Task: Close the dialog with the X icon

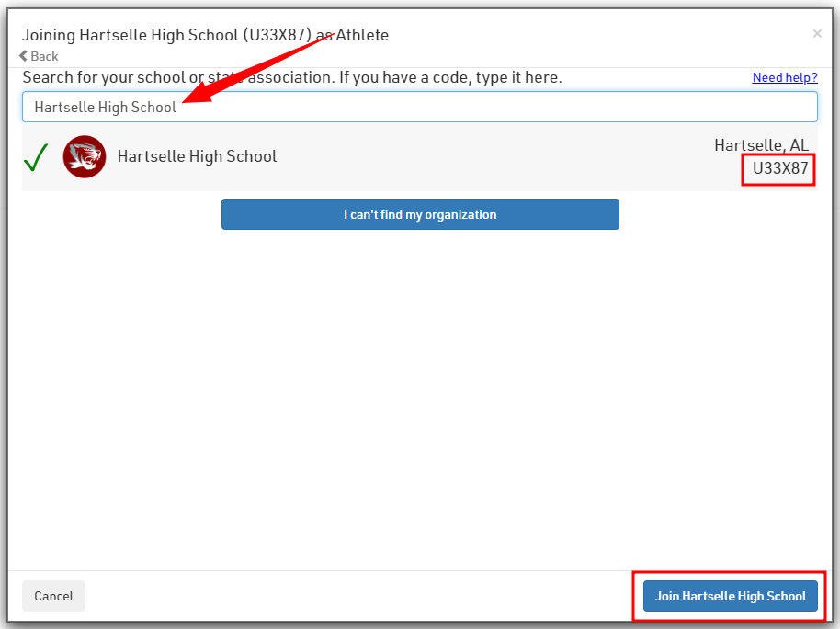Action: pyautogui.click(x=817, y=34)
